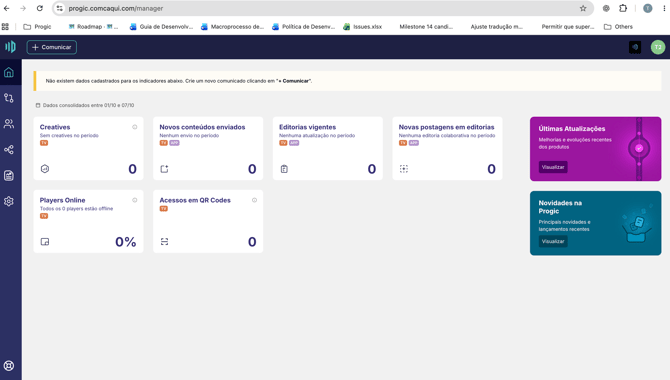Open the reports sidebar icon
The width and height of the screenshot is (670, 380).
point(9,175)
